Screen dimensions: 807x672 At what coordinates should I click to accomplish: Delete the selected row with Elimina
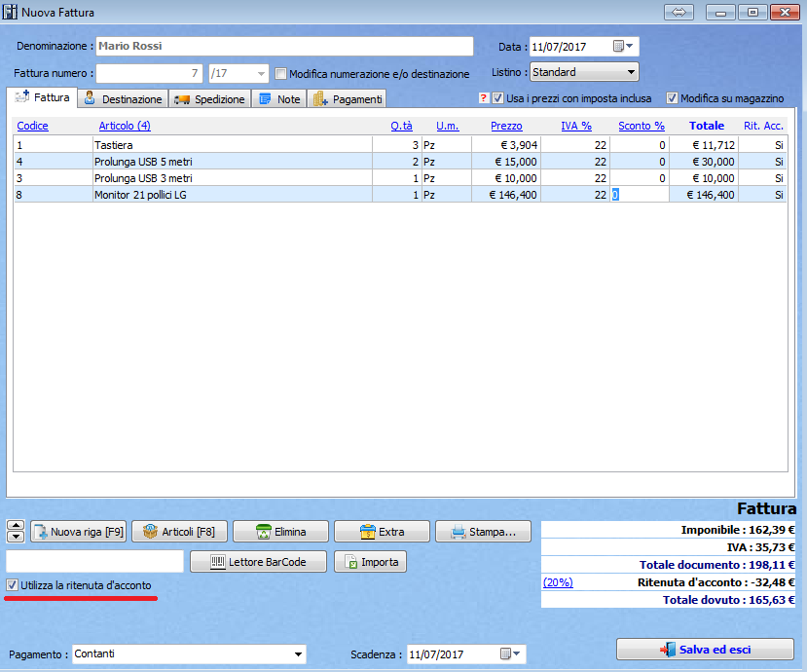point(280,532)
